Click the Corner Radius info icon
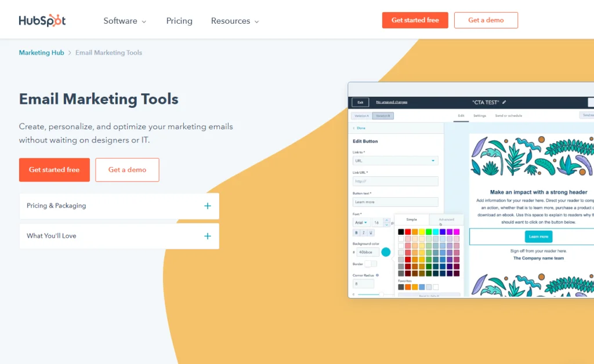This screenshot has height=364, width=594. 377,275
